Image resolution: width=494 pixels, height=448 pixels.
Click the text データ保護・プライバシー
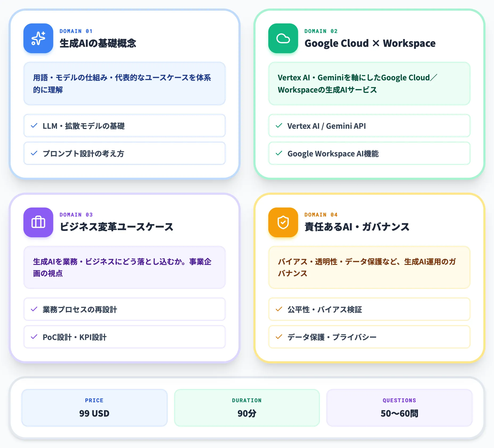click(332, 337)
